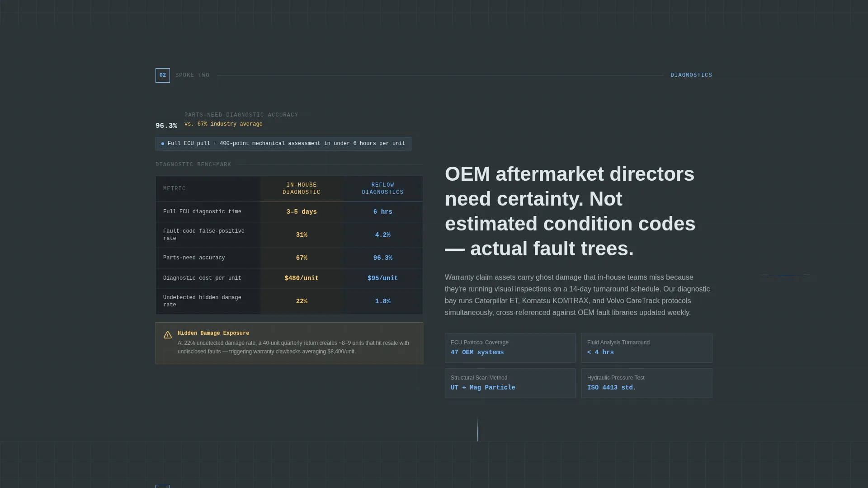Select PARTS-NEED DIAGNOSTIC ACCURACY heading
This screenshot has height=488, width=868.
[241, 115]
